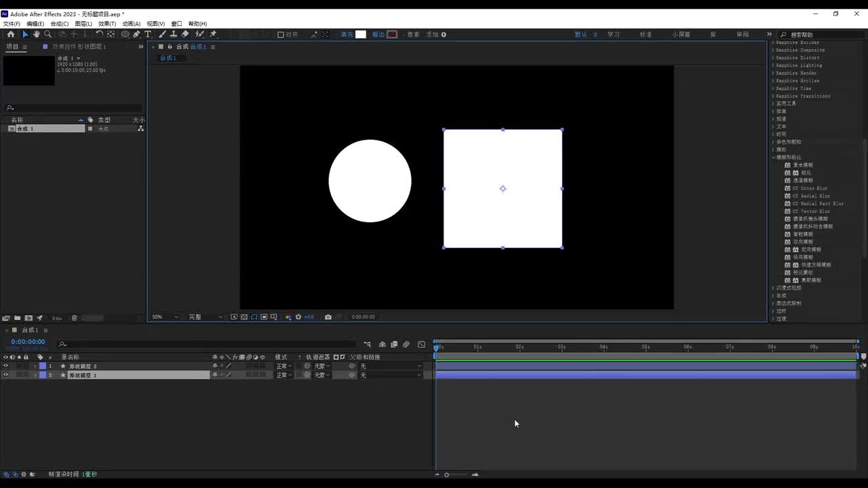Switch to the 学习 workspace tab
This screenshot has width=868, height=488.
(x=614, y=35)
